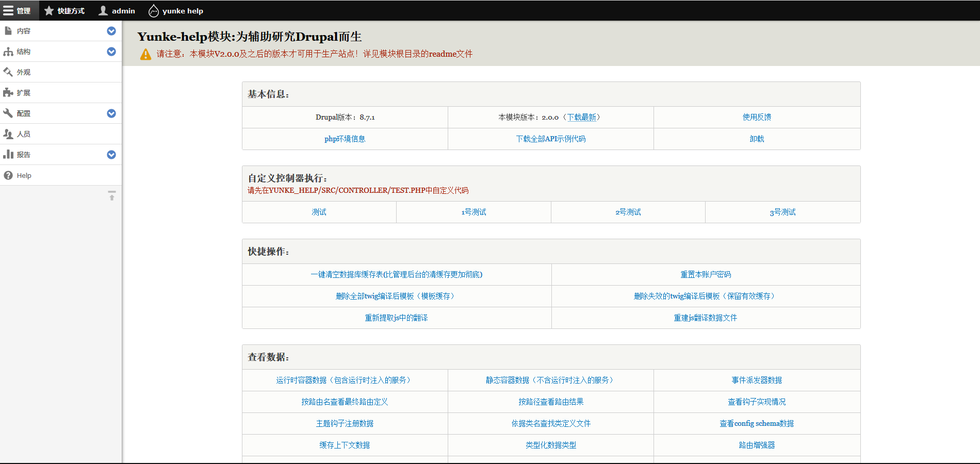
Task: Run the 2号测试 link
Action: [x=628, y=212]
